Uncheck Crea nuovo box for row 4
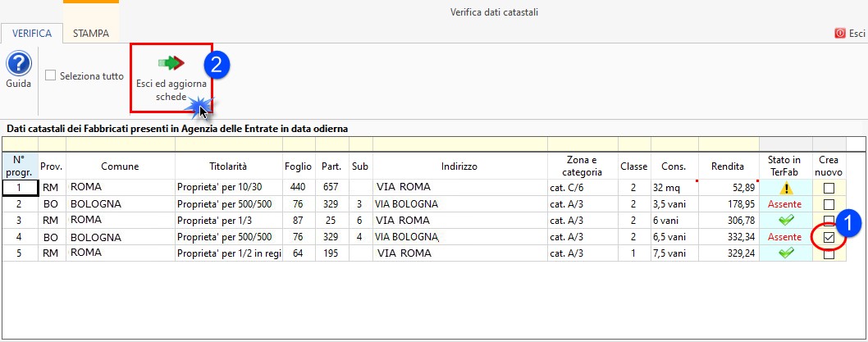Viewport: 868px width, 342px height. 829,237
